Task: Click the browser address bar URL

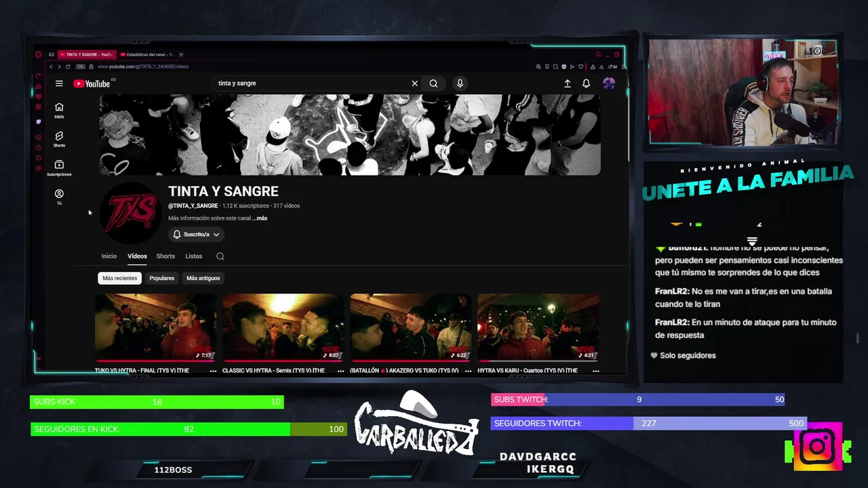Action: tap(143, 66)
